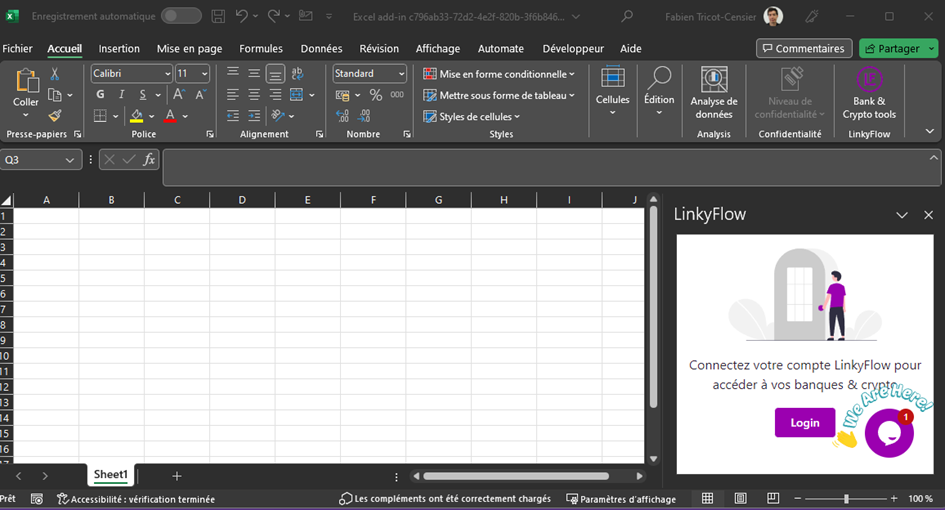Image resolution: width=945 pixels, height=510 pixels.
Task: Expand Styles de cellules menu
Action: 471,116
